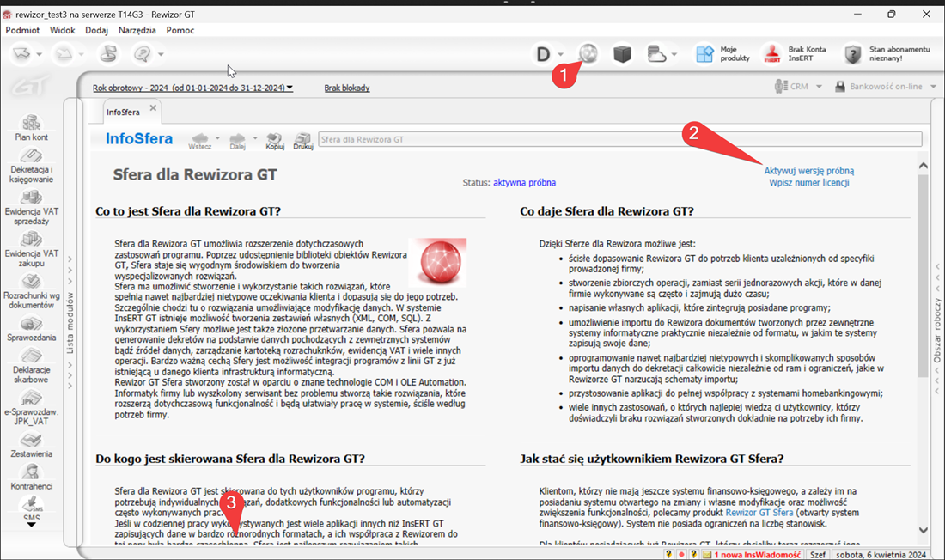Click the InfoSfera address field
945x560 pixels.
coord(620,139)
